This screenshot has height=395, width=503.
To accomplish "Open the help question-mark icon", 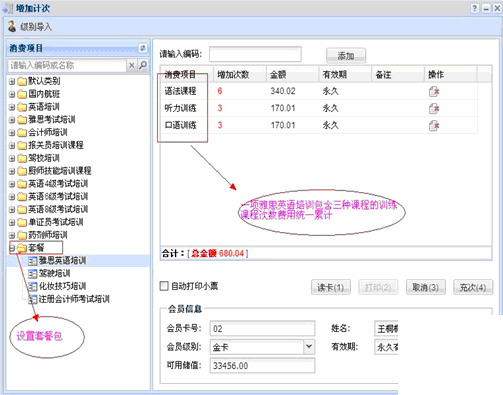I will tap(475, 8).
